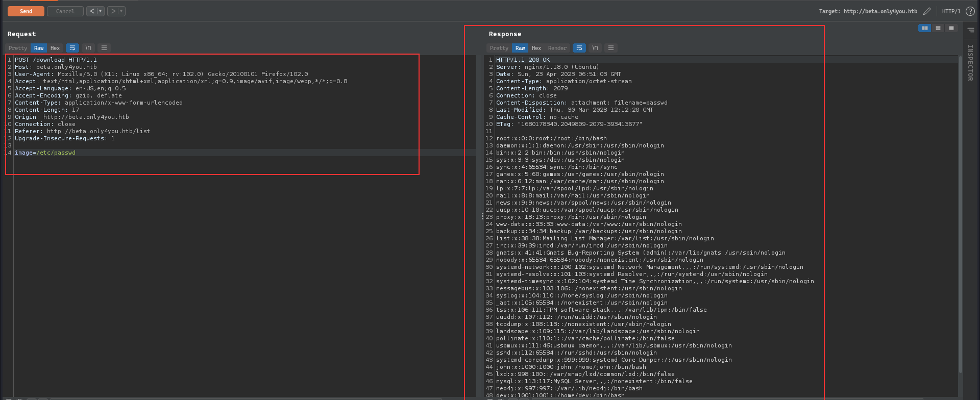
Task: Click the 'Accept-Language: en-US,en;q=0.5' line
Action: coord(70,88)
